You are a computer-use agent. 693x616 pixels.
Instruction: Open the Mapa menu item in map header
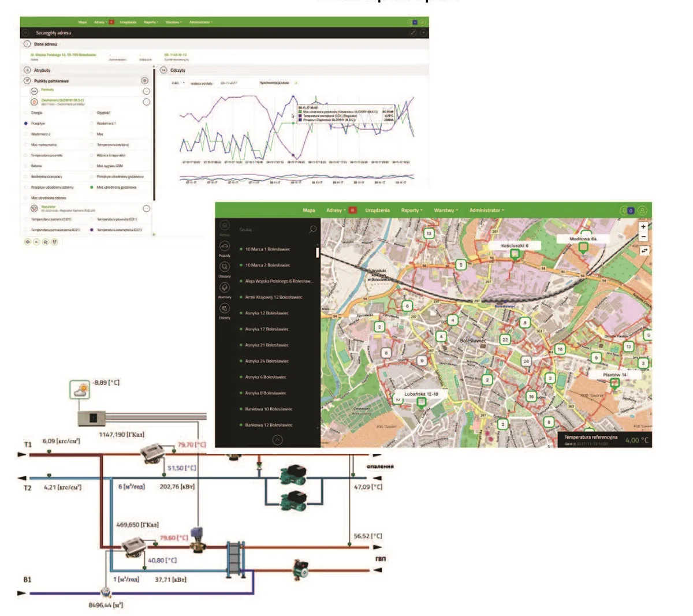point(309,211)
